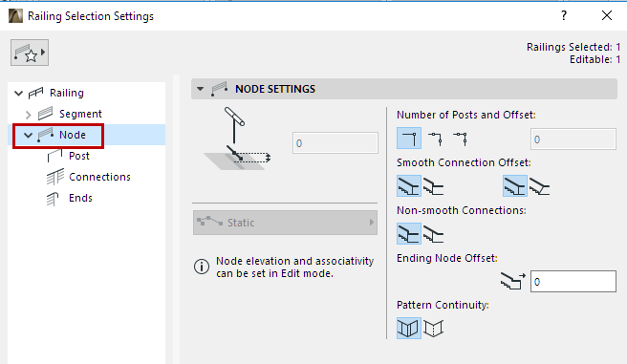Select second Smooth Connection Offset icon
The height and width of the screenshot is (364, 627).
434,186
